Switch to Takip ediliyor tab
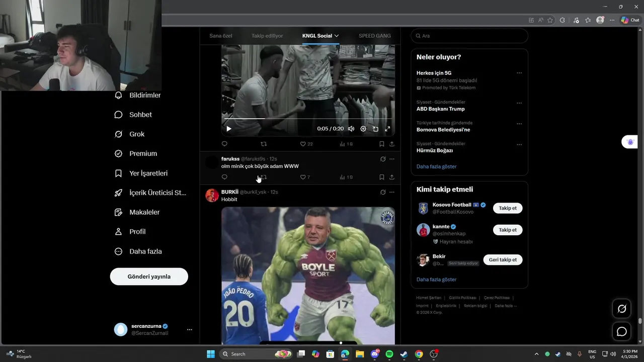The width and height of the screenshot is (644, 362). coord(267,36)
